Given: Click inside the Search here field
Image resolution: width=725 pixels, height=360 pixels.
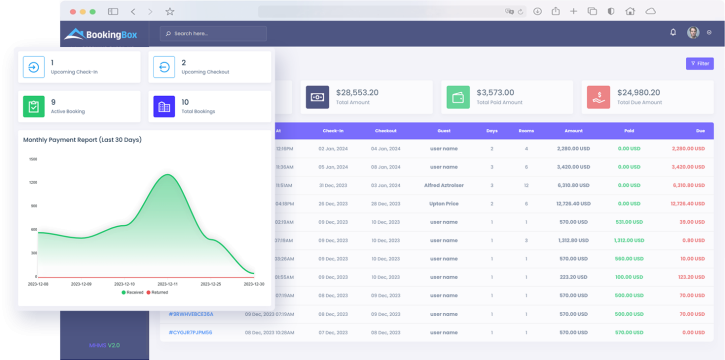Looking at the screenshot, I should [213, 34].
